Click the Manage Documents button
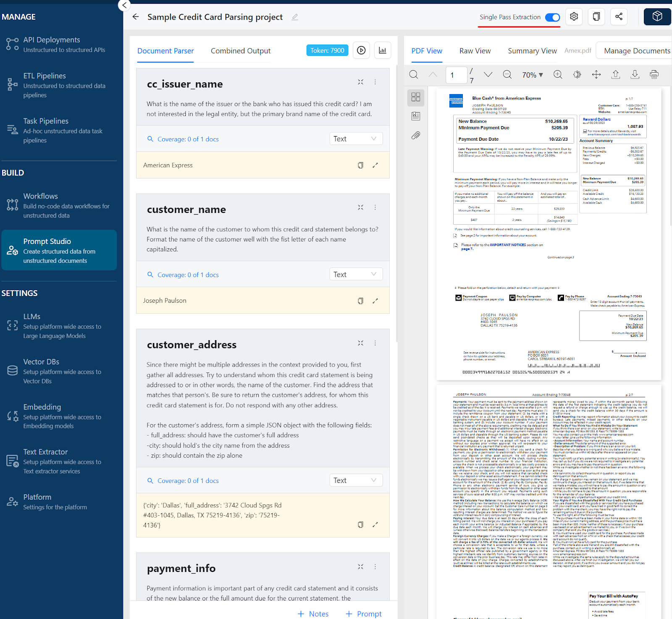Image resolution: width=672 pixels, height=619 pixels. (634, 51)
